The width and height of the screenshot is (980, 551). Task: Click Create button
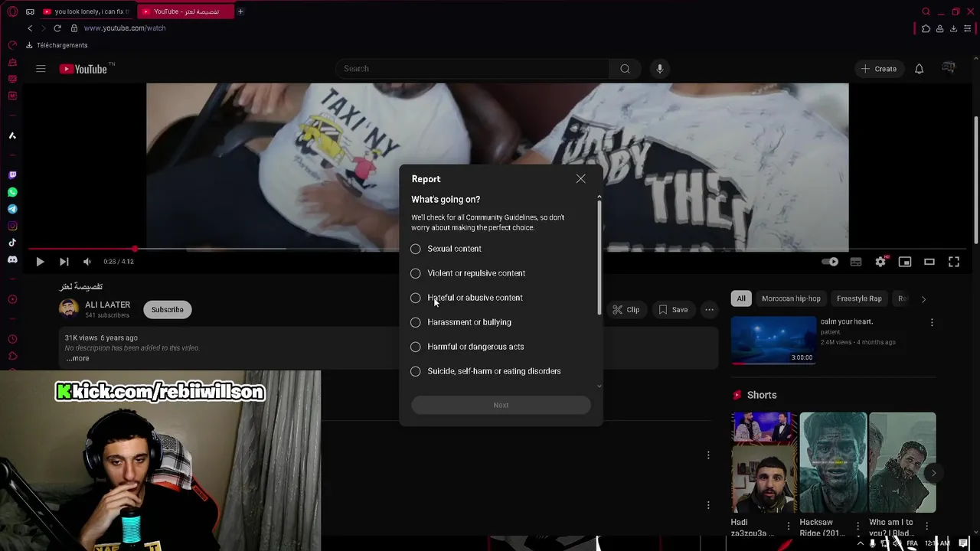point(878,69)
